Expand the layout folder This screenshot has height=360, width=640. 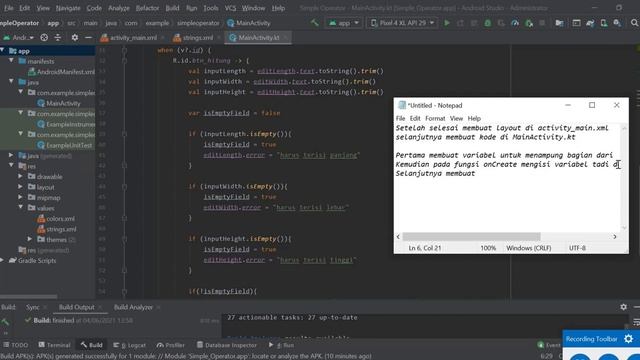click(20, 187)
